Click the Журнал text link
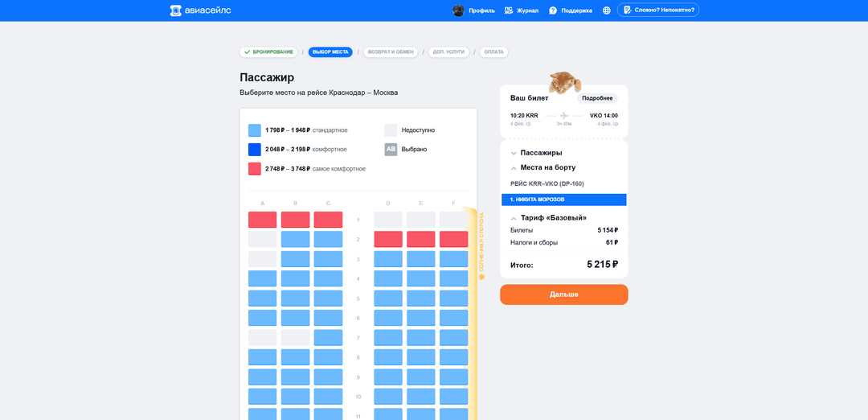Screen dimensions: 868x420 point(527,10)
